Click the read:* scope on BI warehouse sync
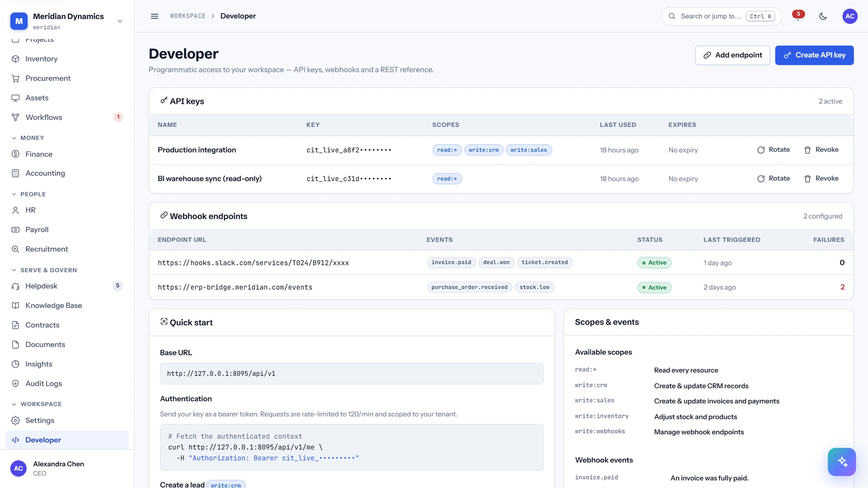The width and height of the screenshot is (868, 488). [447, 179]
